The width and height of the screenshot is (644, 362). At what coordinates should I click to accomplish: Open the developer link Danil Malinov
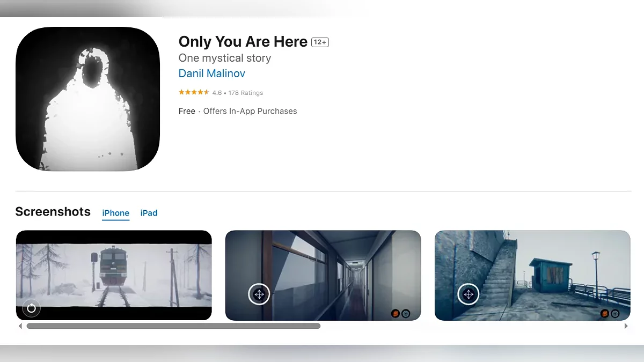click(212, 73)
